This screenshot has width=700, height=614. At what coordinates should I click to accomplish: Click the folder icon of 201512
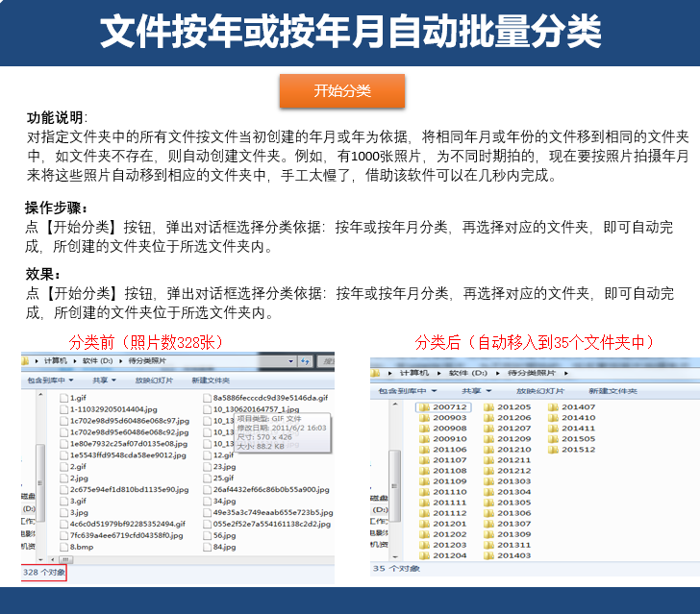coord(553,450)
